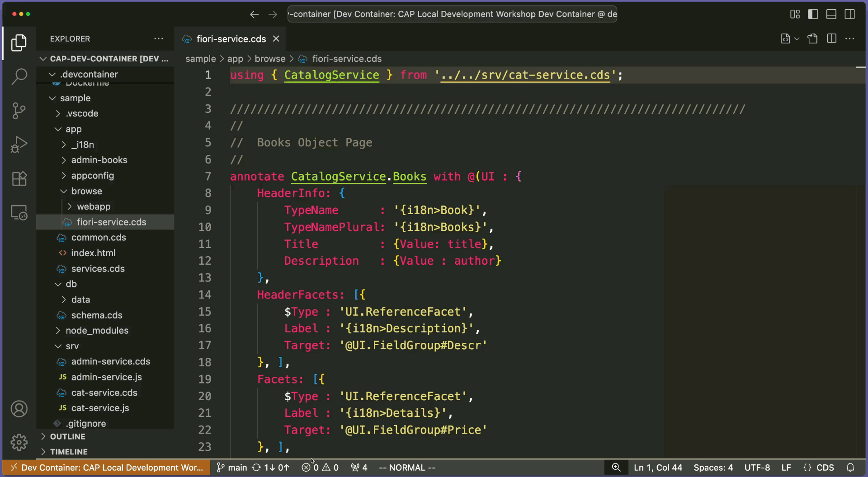Select the fiori-service.cds editor tab
Screen dimensions: 868x477
click(231, 39)
